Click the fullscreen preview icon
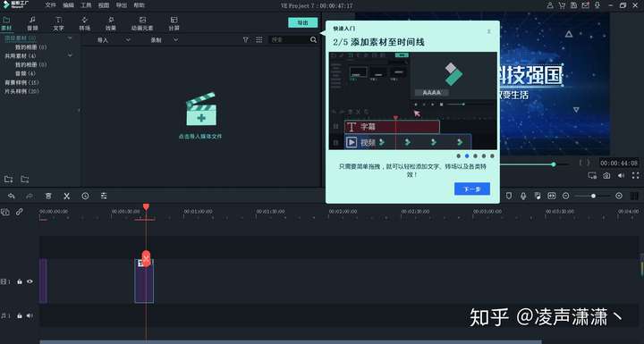 click(635, 176)
